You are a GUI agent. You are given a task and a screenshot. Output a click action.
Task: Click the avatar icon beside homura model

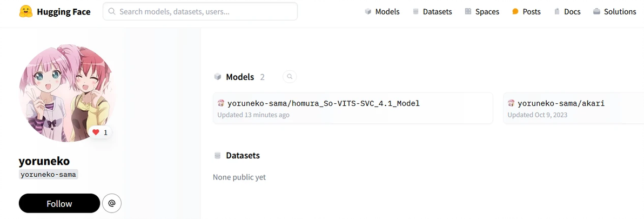(x=221, y=103)
